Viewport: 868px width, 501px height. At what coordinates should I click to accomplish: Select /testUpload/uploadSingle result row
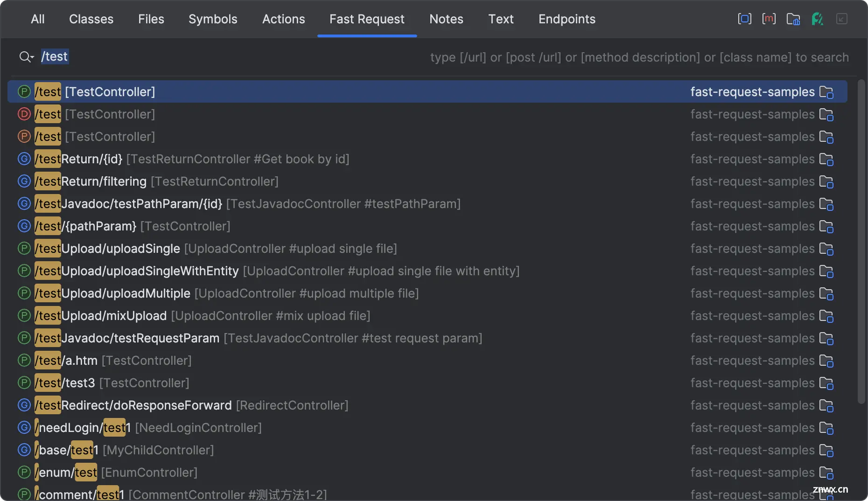[x=427, y=248]
